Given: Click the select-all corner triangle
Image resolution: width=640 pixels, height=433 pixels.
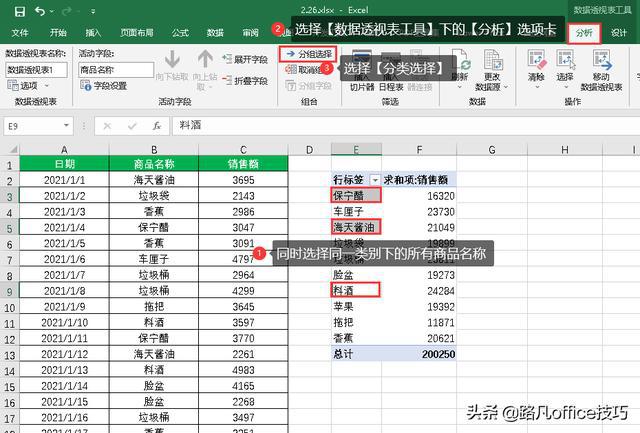Looking at the screenshot, I should 12,149.
